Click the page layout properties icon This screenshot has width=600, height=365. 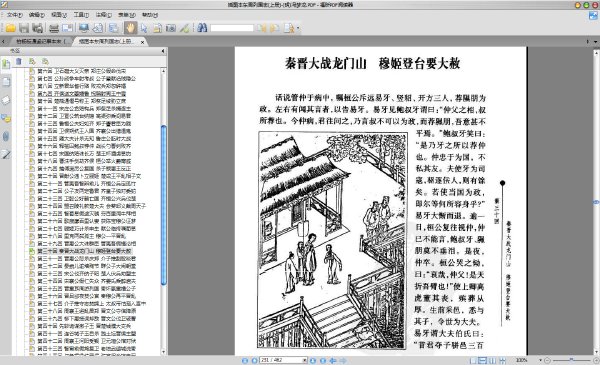[x=114, y=28]
